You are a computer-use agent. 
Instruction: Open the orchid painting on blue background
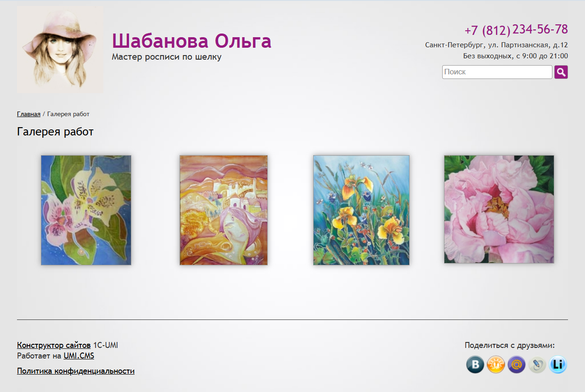(x=86, y=210)
